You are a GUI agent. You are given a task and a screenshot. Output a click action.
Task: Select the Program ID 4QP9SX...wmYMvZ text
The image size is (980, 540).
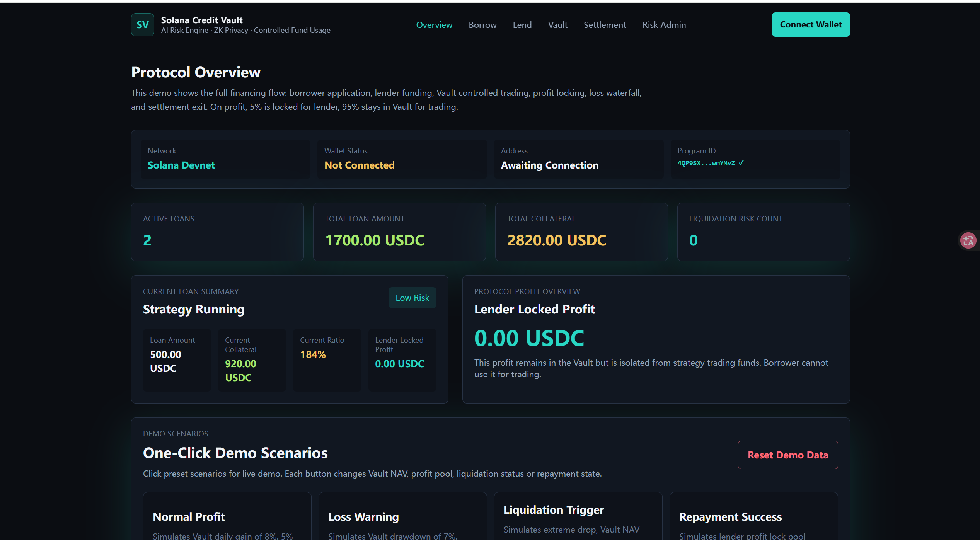706,163
